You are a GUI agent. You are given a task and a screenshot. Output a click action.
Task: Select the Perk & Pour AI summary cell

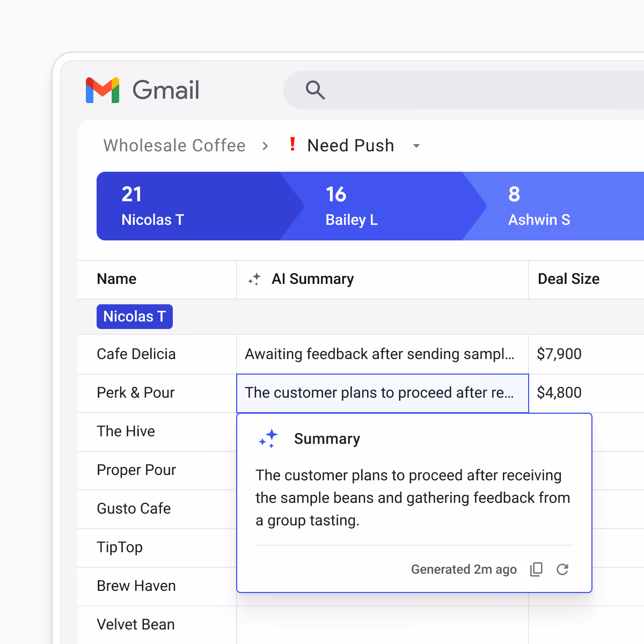(x=382, y=393)
